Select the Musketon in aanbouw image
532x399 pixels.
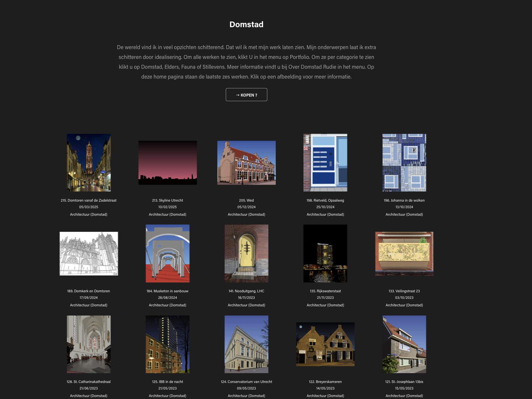(x=168, y=253)
